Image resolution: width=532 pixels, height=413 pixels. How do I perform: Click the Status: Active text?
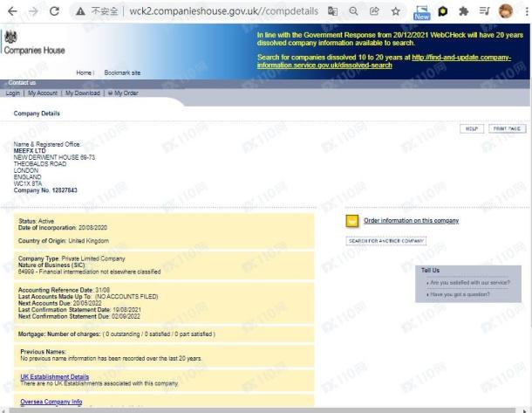coord(36,221)
